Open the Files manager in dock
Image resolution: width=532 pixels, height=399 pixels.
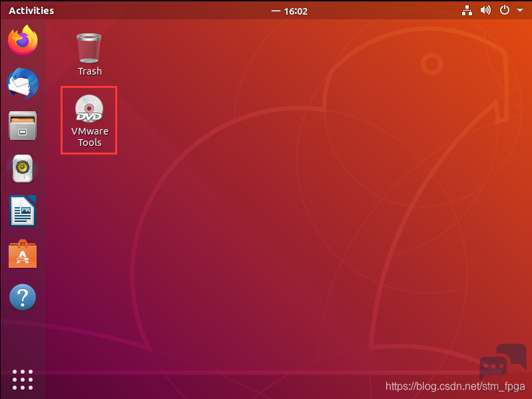click(x=23, y=125)
